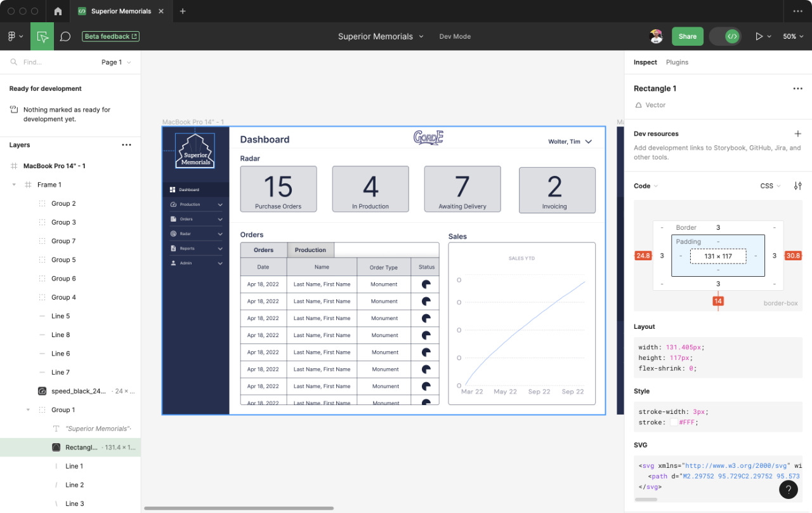
Task: Click the Share button
Action: (688, 36)
